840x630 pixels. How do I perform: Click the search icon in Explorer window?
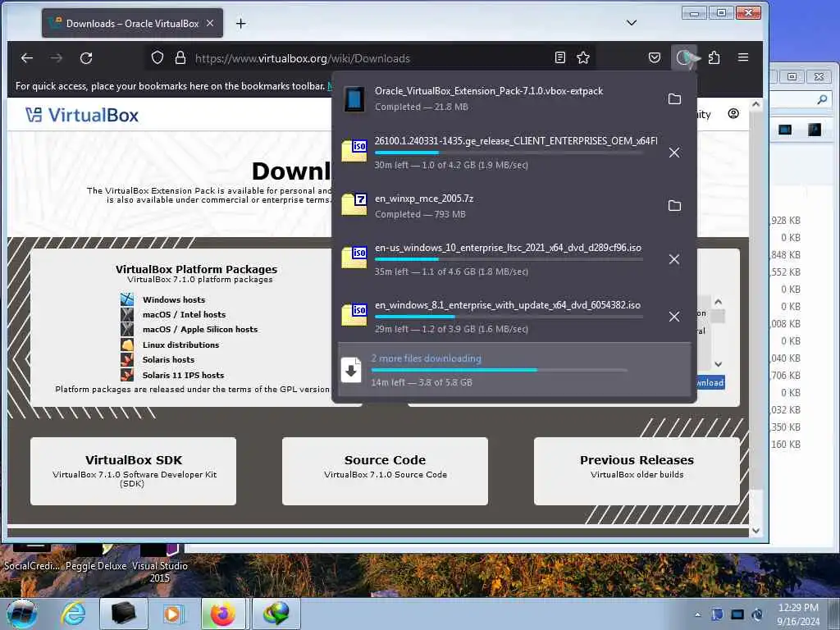[822, 99]
